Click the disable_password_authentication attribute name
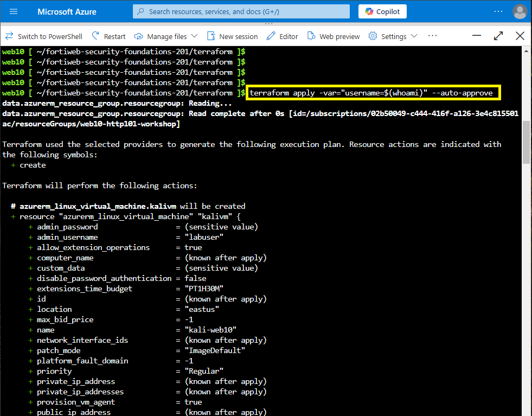Image resolution: width=532 pixels, height=416 pixels. pyautogui.click(x=104, y=278)
